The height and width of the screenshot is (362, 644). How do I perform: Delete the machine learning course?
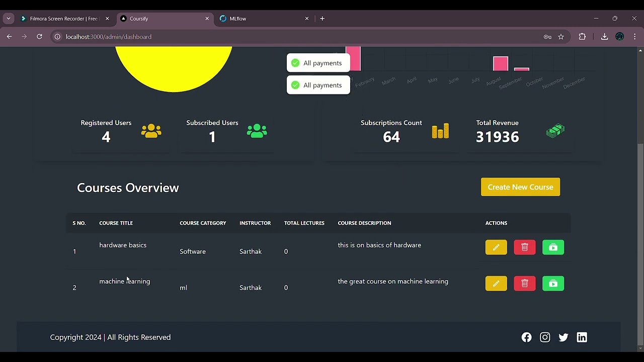pos(525,284)
